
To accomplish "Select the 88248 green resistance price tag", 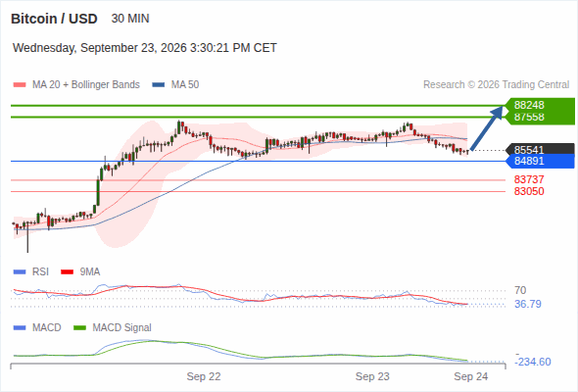I will point(540,105).
